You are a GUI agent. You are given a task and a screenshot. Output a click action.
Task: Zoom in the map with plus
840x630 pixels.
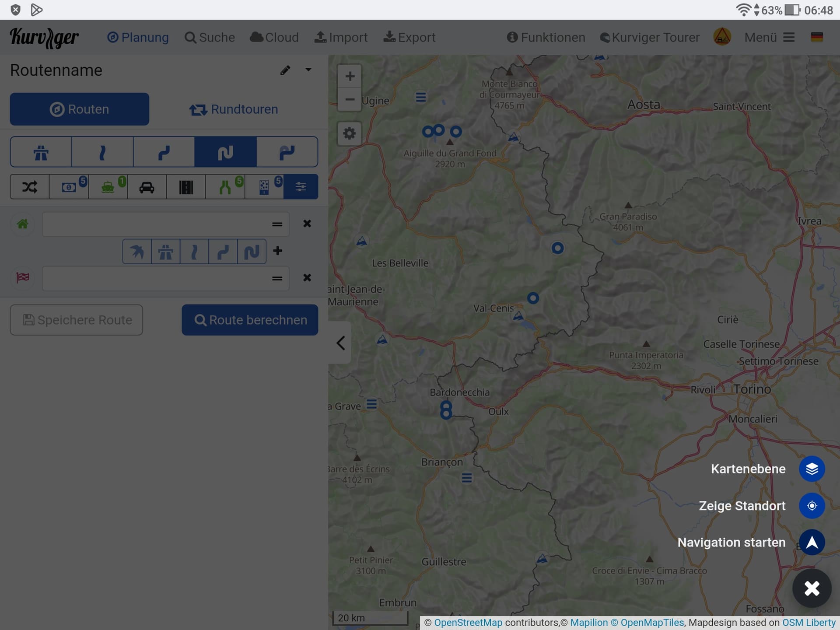tap(350, 77)
